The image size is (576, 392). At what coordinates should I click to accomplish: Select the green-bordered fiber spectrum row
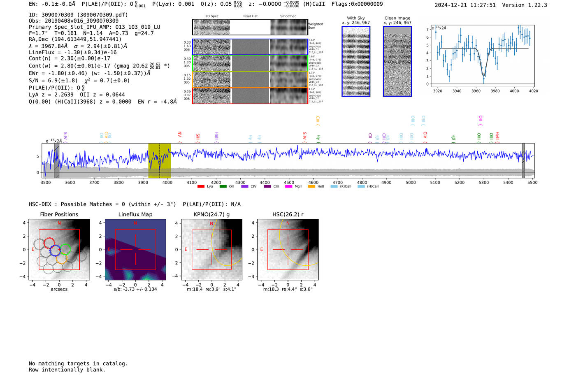click(x=250, y=63)
